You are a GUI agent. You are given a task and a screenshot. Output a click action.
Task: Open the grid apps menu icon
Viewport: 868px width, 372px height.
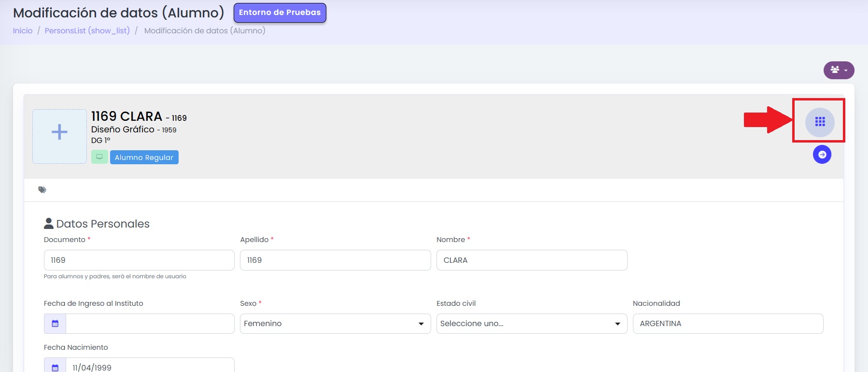tap(820, 122)
